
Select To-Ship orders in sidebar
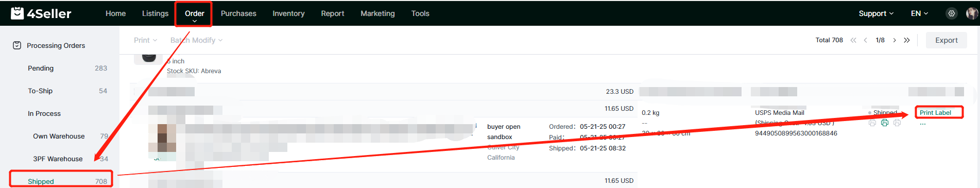point(40,91)
